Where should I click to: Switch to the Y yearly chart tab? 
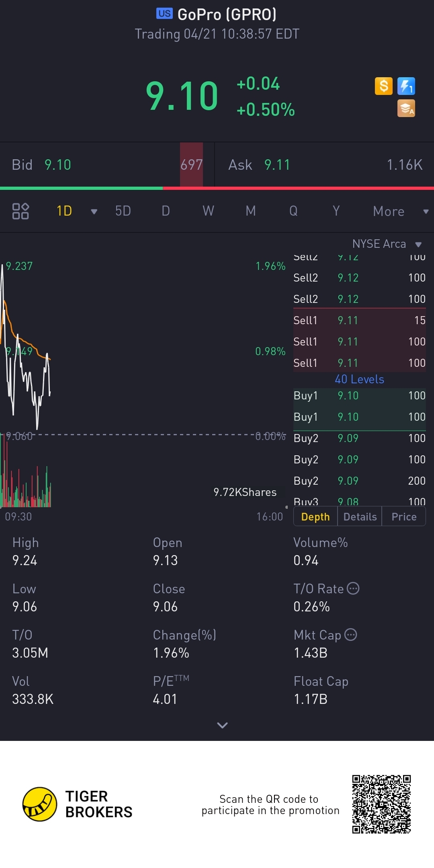click(336, 211)
